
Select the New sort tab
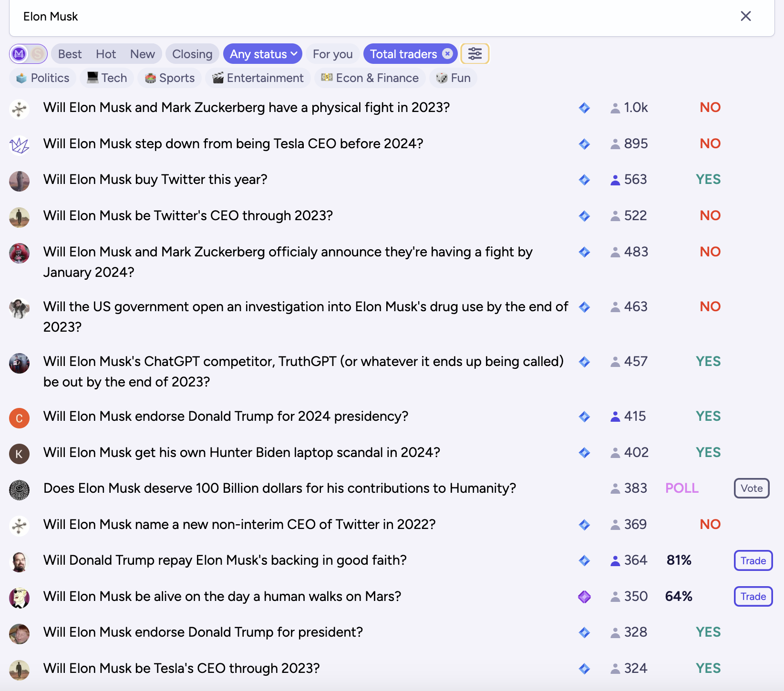pos(142,54)
